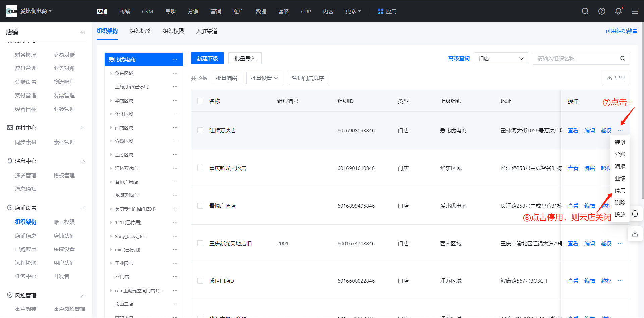Select 装修 in the row actions menu
Viewport: 644px width, 318px height.
tap(620, 142)
